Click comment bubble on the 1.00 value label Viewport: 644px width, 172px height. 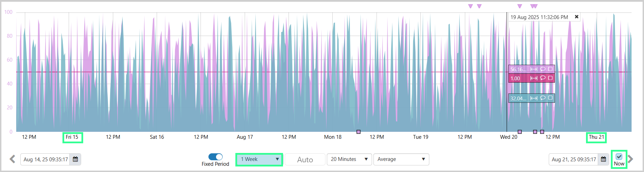click(x=543, y=78)
